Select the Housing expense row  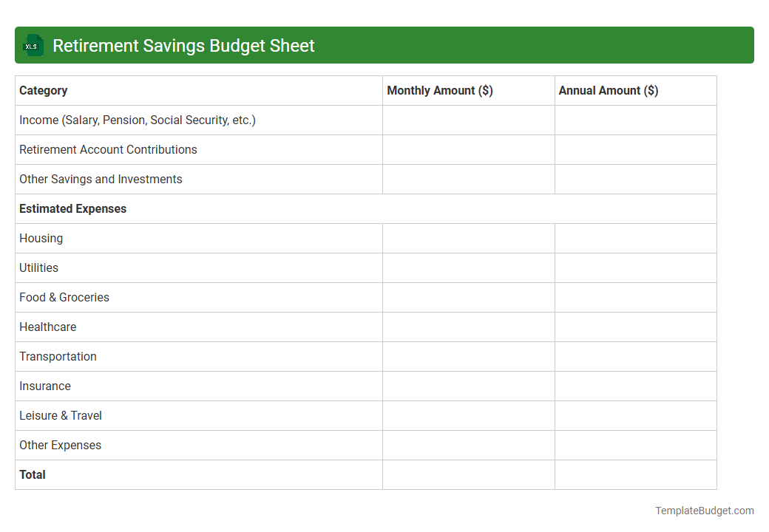point(41,238)
